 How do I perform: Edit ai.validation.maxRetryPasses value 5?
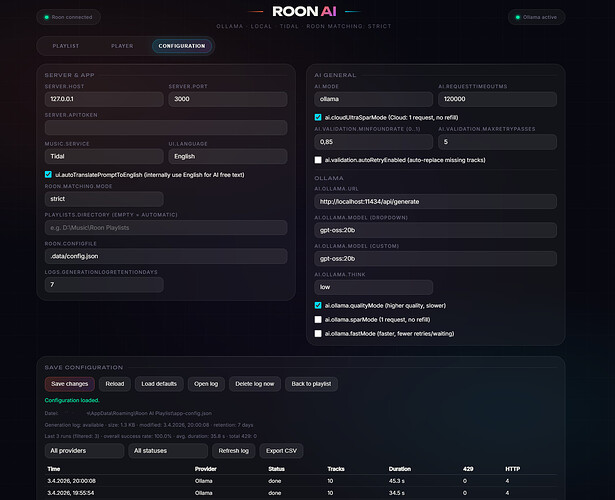pos(497,142)
